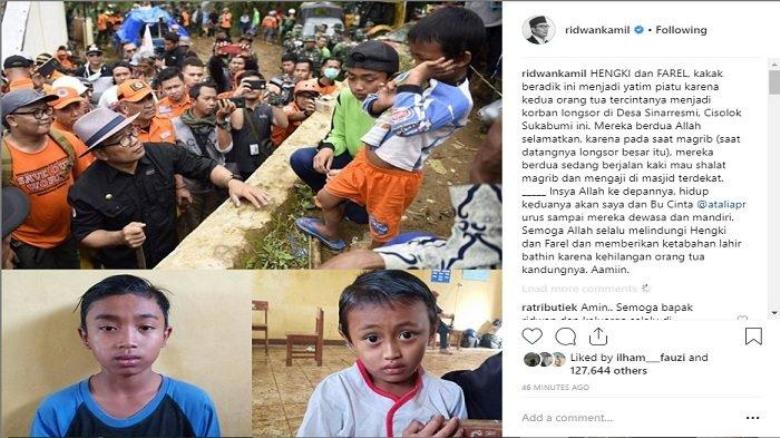780x438 pixels.
Task: Click the scrollbar down arrow in comments
Action: 774,312
